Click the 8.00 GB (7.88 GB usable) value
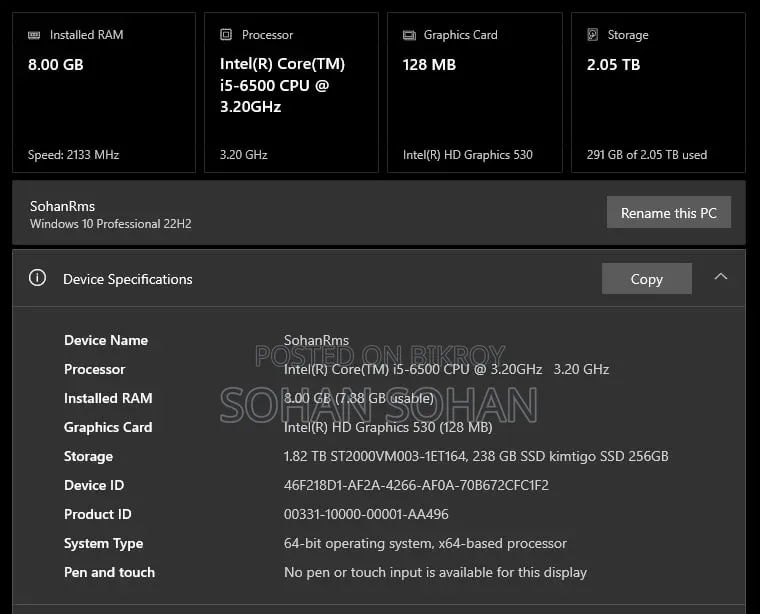This screenshot has height=614, width=760. [359, 398]
